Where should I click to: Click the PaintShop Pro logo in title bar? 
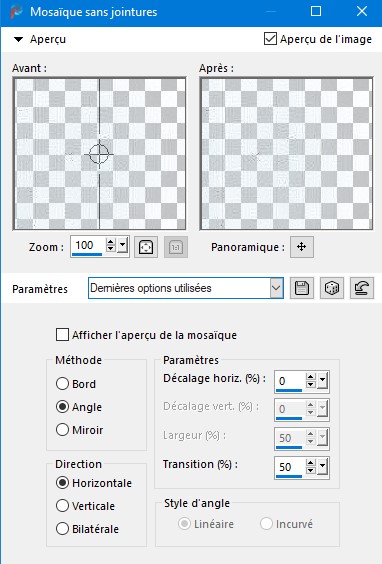[x=16, y=12]
